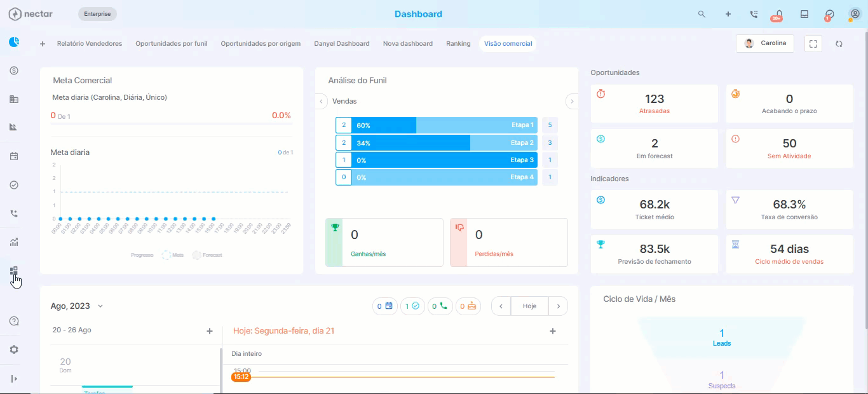Viewport: 868px width, 394px height.
Task: Open the growth reports sidebar icon
Action: click(14, 242)
